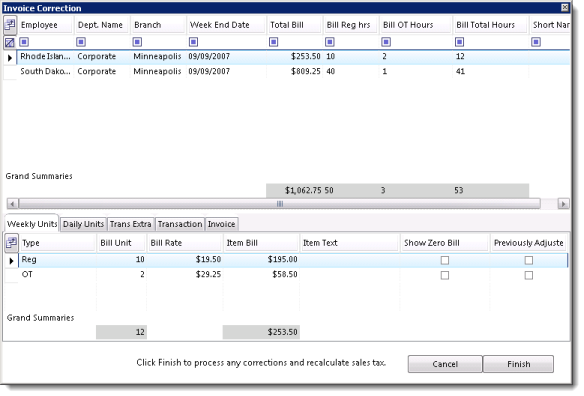The width and height of the screenshot is (584, 396).
Task: Toggle the Show Zero Bill checkbox for the Reg row
Action: coord(445,260)
